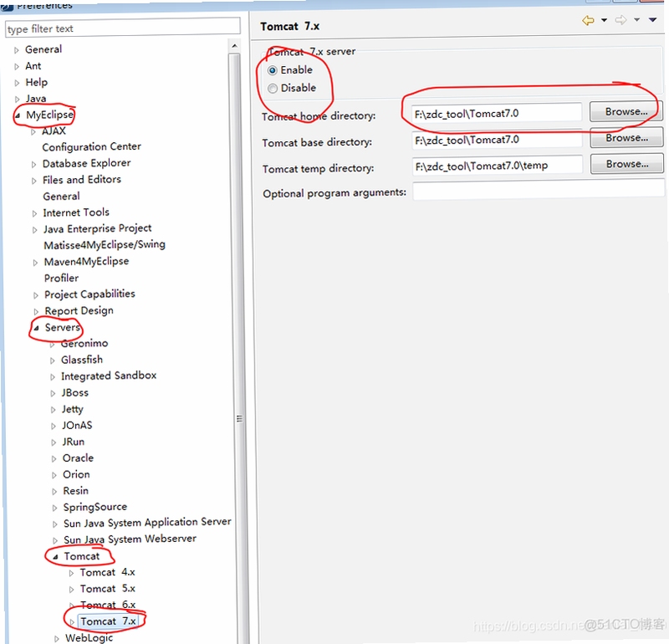The height and width of the screenshot is (644, 669).
Task: Browse for Tomcat temp directory
Action: (626, 164)
